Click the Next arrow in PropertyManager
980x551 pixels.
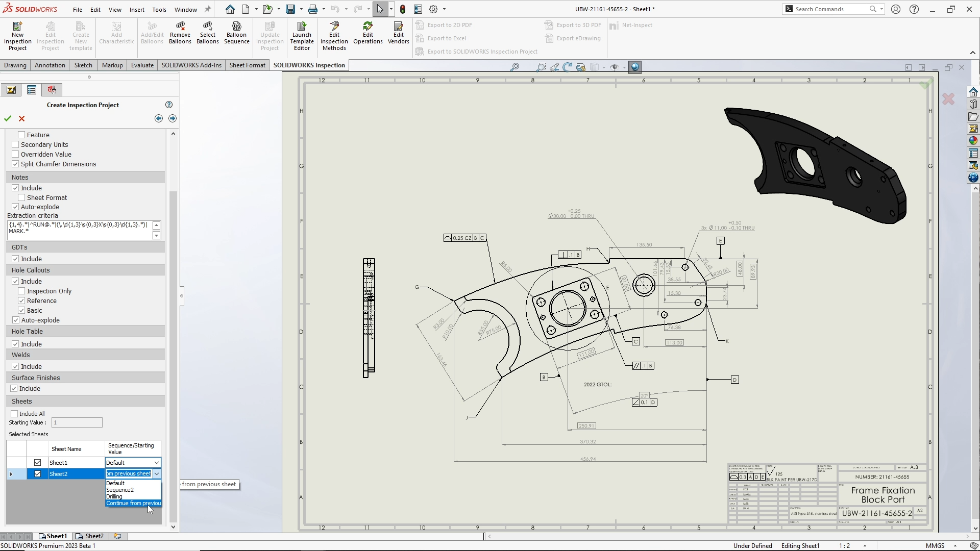[x=173, y=118]
